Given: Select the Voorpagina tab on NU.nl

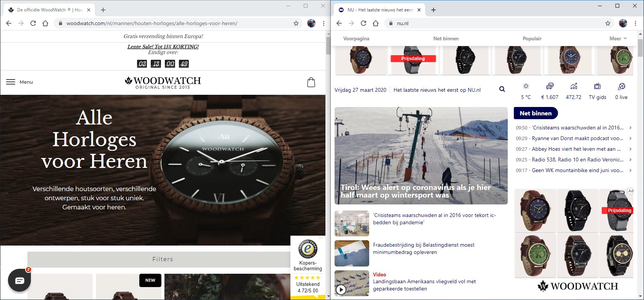Looking at the screenshot, I should click(x=356, y=38).
